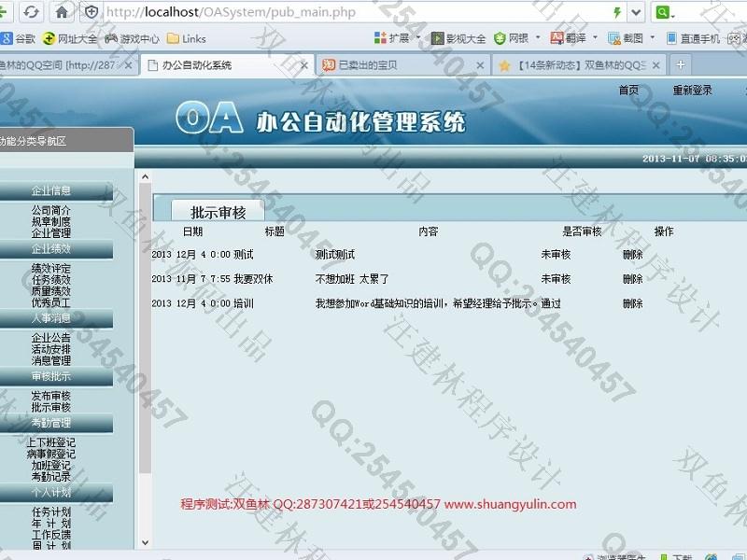Open 发布审核 in sidebar
This screenshot has height=560, width=747.
point(51,396)
